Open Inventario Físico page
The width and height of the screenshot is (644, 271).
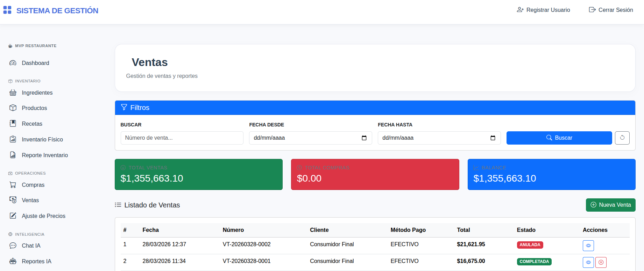[x=42, y=140]
